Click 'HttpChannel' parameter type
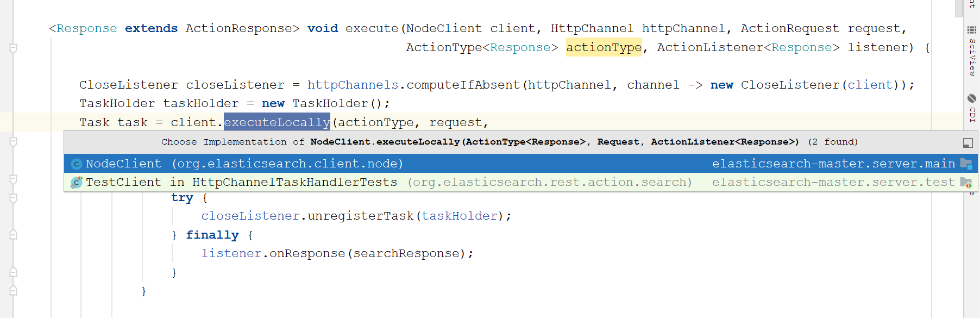 [x=592, y=28]
